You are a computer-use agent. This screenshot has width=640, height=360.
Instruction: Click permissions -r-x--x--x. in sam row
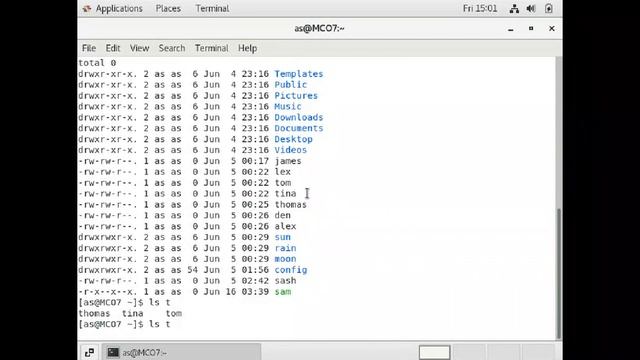[x=108, y=291]
